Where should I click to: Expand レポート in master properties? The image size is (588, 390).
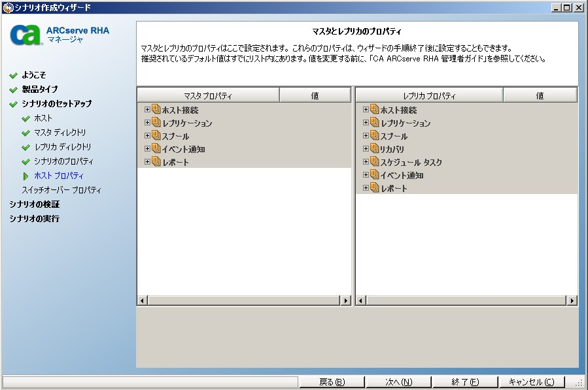pyautogui.click(x=147, y=162)
